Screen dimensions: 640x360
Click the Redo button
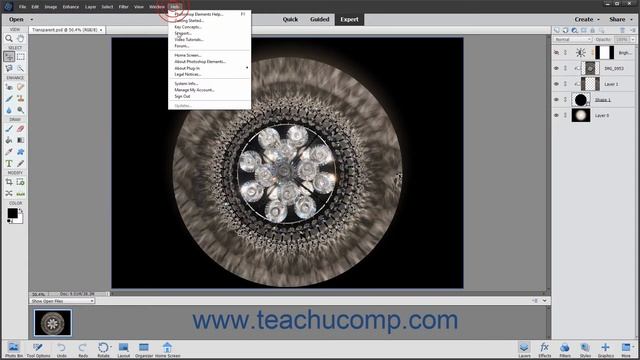(83, 350)
